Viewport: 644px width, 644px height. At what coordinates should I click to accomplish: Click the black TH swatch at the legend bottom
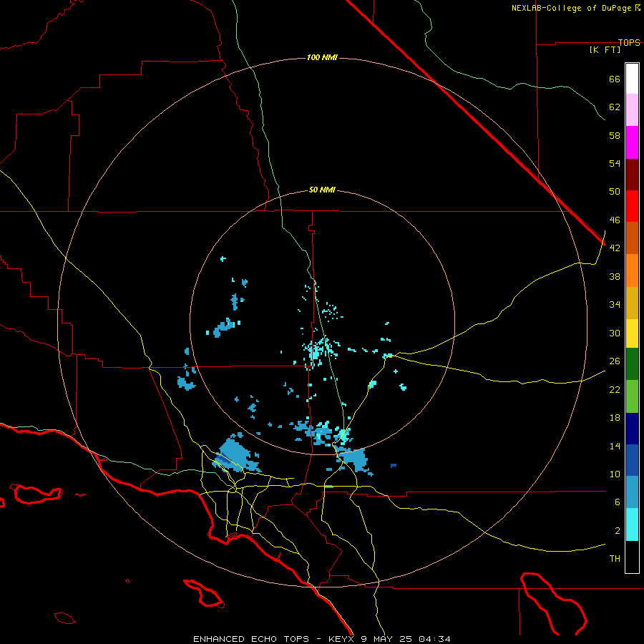point(632,557)
